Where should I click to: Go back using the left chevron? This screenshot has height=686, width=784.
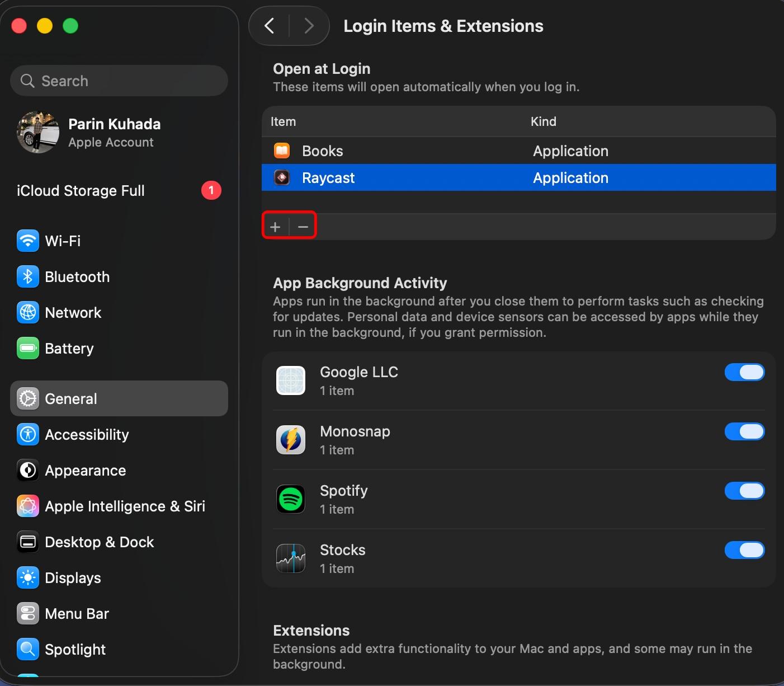coord(270,26)
